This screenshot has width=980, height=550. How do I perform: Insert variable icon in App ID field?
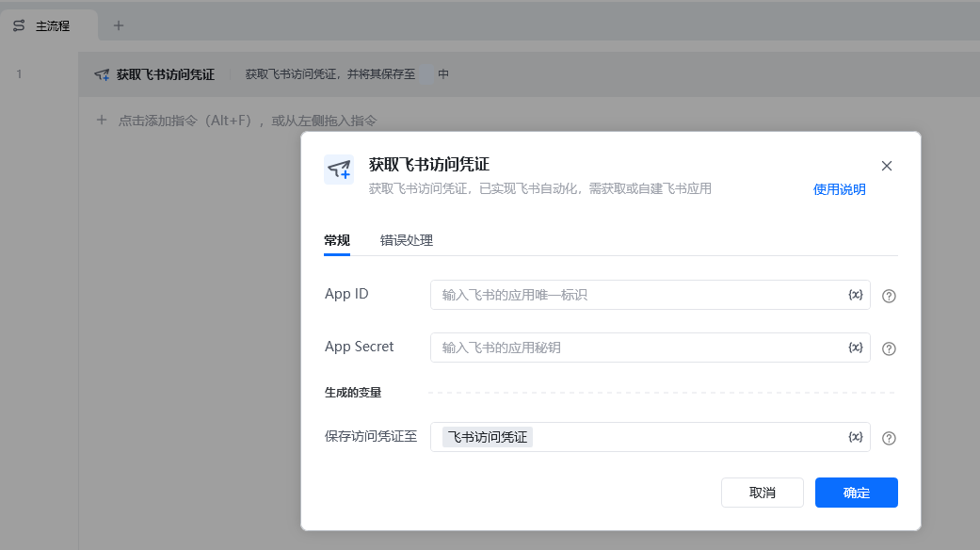pyautogui.click(x=855, y=295)
